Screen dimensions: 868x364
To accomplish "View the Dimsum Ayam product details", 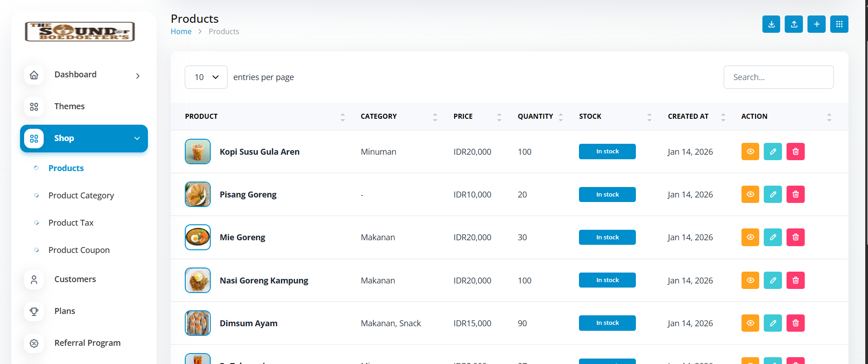I will [750, 323].
